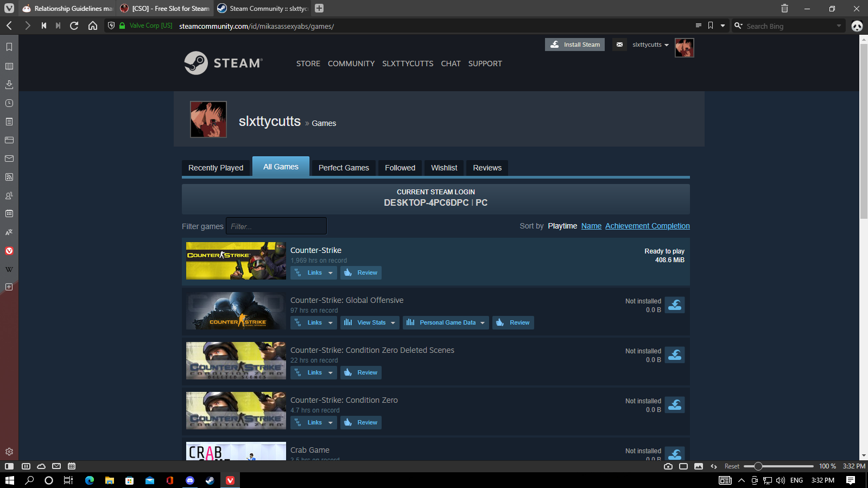Open the Wikipedia web panel
Viewport: 868px width, 488px height.
[x=9, y=269]
